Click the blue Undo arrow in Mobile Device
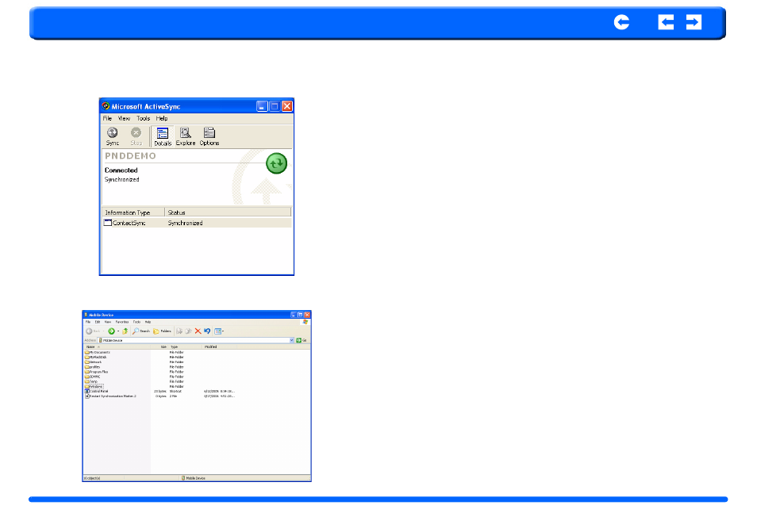Image resolution: width=757 pixels, height=532 pixels. [207, 331]
